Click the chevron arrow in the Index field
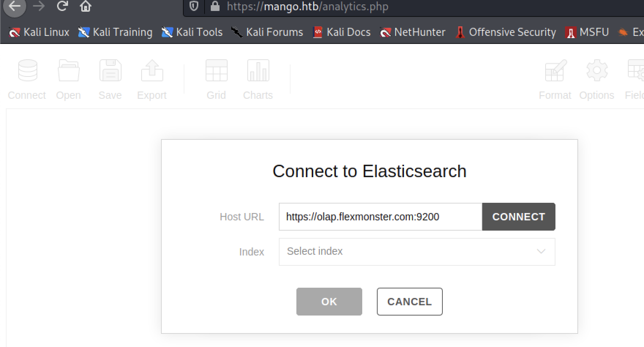644x347 pixels. point(541,251)
